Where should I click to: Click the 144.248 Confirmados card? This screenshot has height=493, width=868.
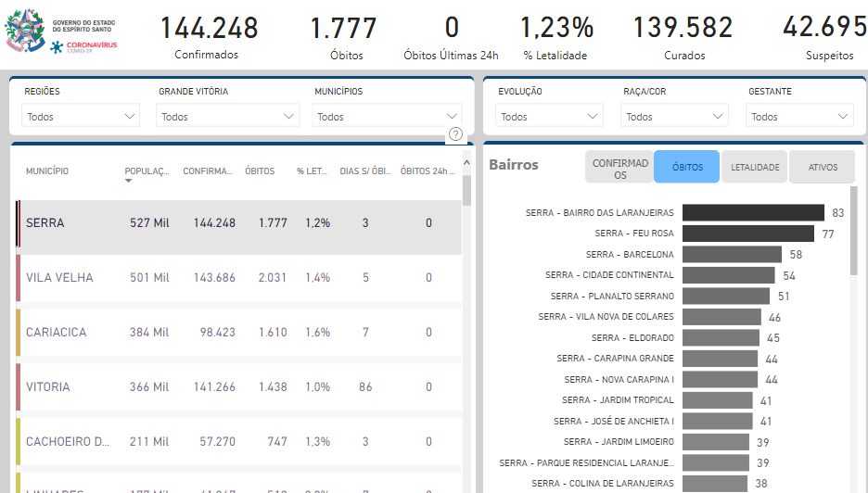209,38
